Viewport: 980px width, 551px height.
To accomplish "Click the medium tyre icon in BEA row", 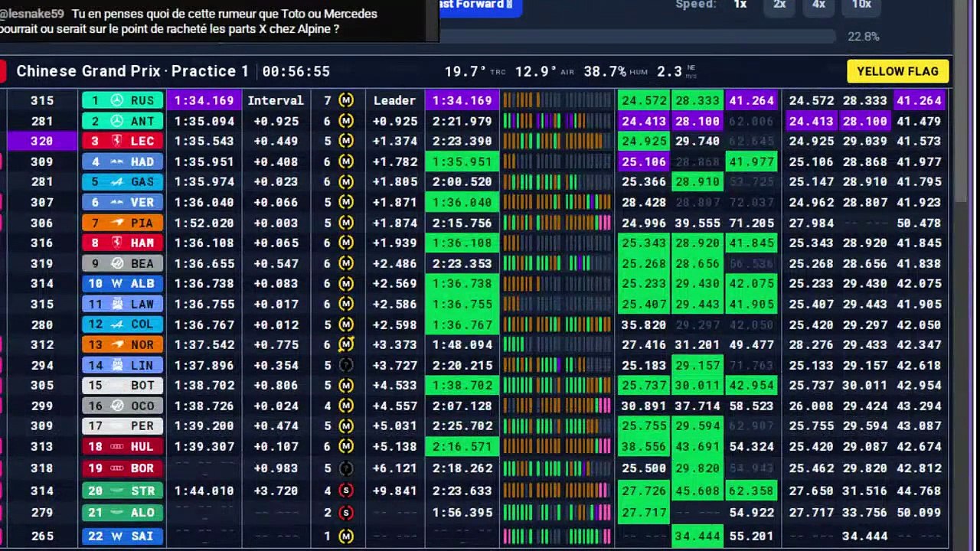I will [x=346, y=263].
